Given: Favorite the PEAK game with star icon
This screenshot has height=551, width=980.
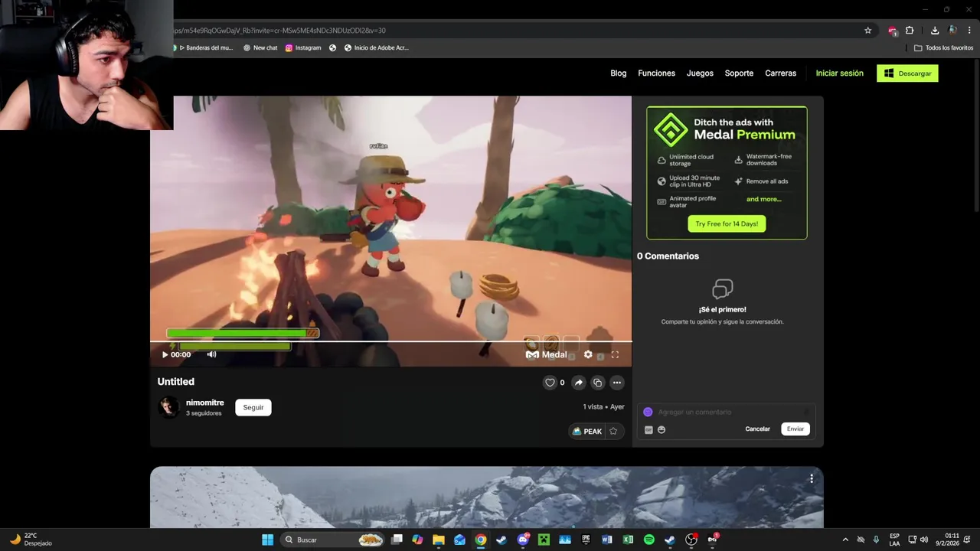Looking at the screenshot, I should pyautogui.click(x=613, y=431).
